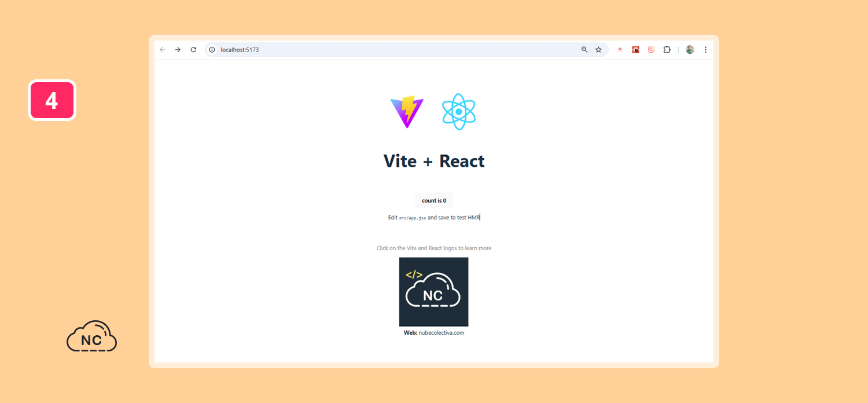This screenshot has width=868, height=403.
Task: Click the Nube Colectiva cloud image
Action: click(434, 292)
